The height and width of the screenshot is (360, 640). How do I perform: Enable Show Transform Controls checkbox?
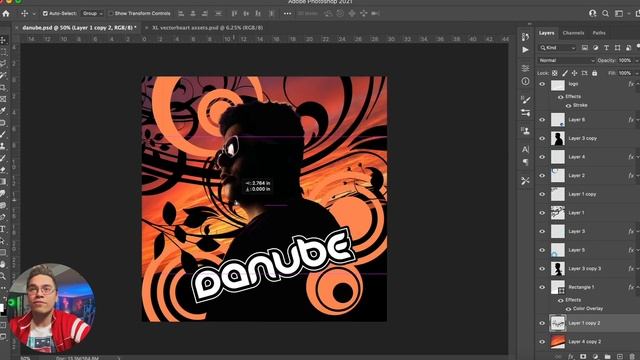point(111,13)
